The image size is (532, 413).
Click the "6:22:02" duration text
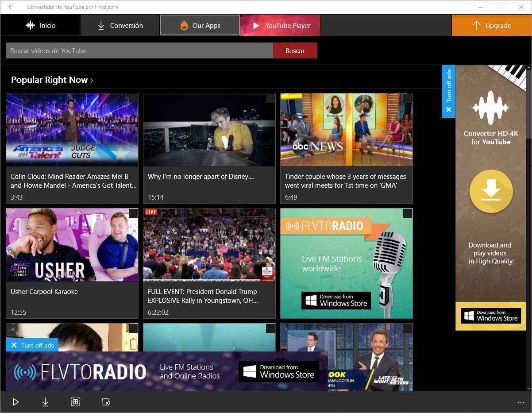[x=158, y=312]
